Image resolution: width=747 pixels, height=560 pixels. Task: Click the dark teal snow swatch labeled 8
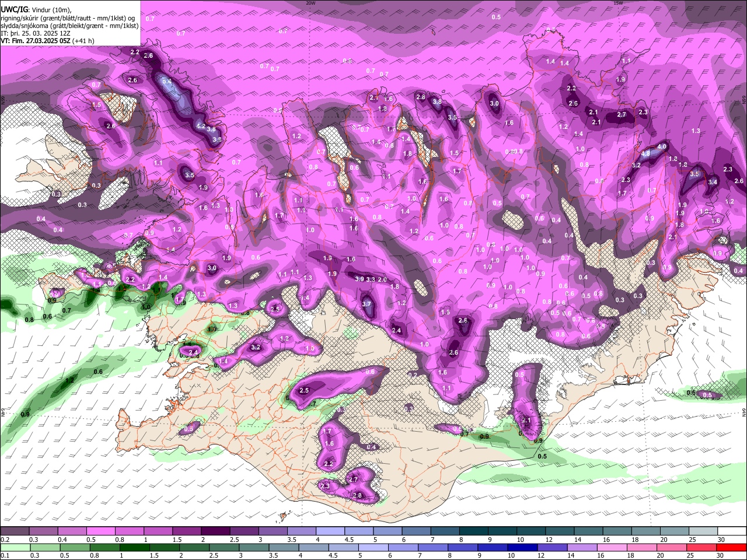coord(473,531)
